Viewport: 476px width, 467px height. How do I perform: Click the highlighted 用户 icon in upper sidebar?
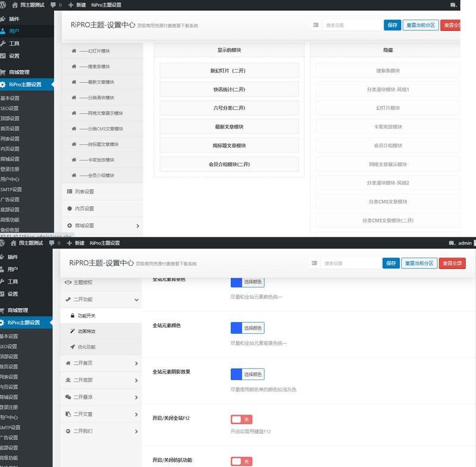pos(3,31)
